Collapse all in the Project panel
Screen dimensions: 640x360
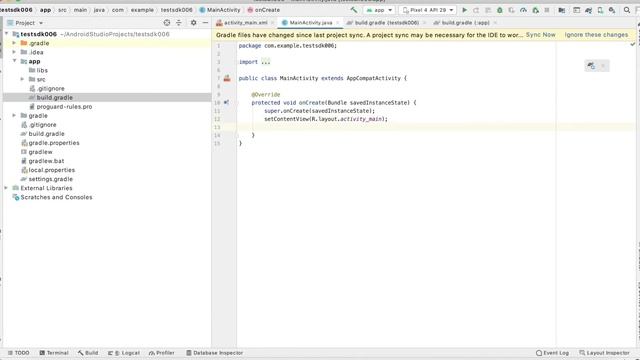(x=179, y=23)
